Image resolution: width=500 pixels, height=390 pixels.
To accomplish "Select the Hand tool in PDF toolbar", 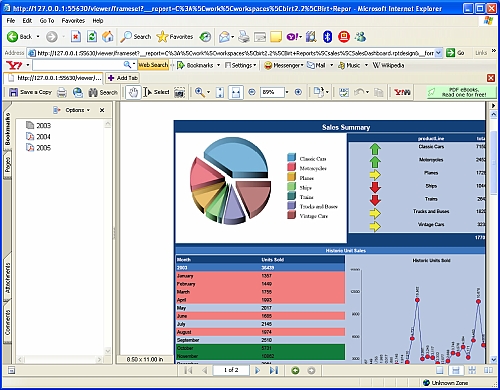I will (x=133, y=92).
